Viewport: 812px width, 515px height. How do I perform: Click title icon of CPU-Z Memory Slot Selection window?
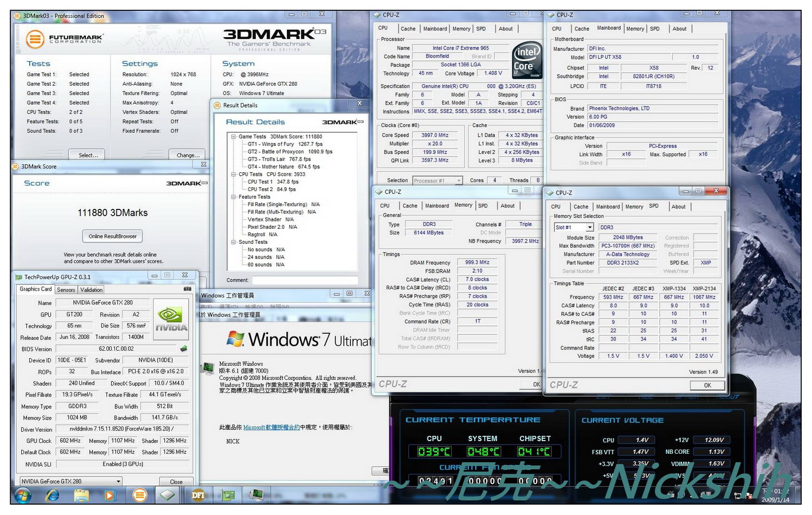click(x=550, y=193)
